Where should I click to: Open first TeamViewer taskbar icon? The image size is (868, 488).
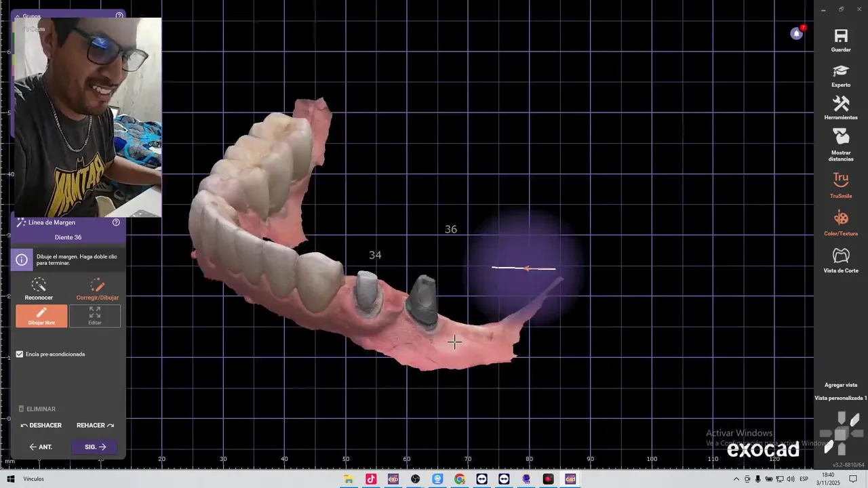(482, 479)
